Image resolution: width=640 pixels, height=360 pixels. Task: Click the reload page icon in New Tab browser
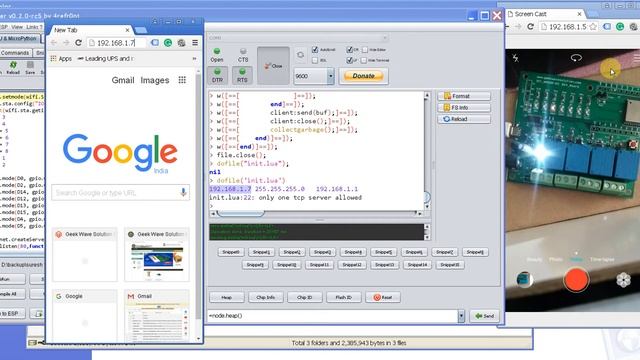(x=78, y=42)
